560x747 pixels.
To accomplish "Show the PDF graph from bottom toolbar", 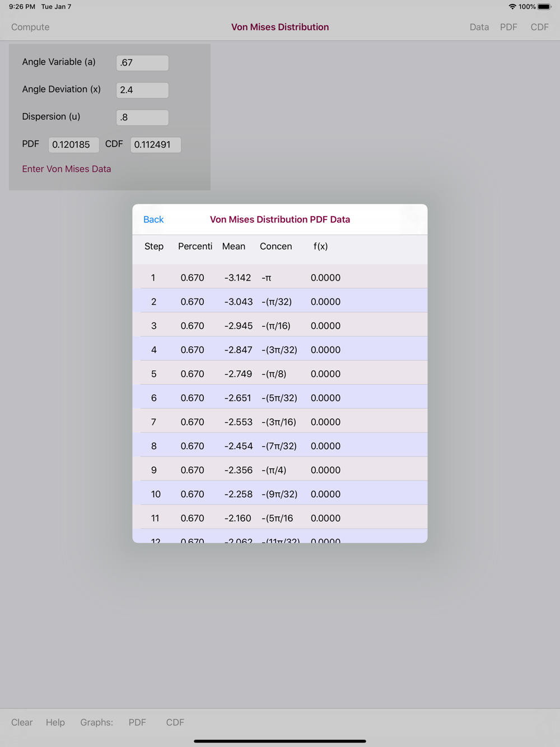I will pos(137,722).
